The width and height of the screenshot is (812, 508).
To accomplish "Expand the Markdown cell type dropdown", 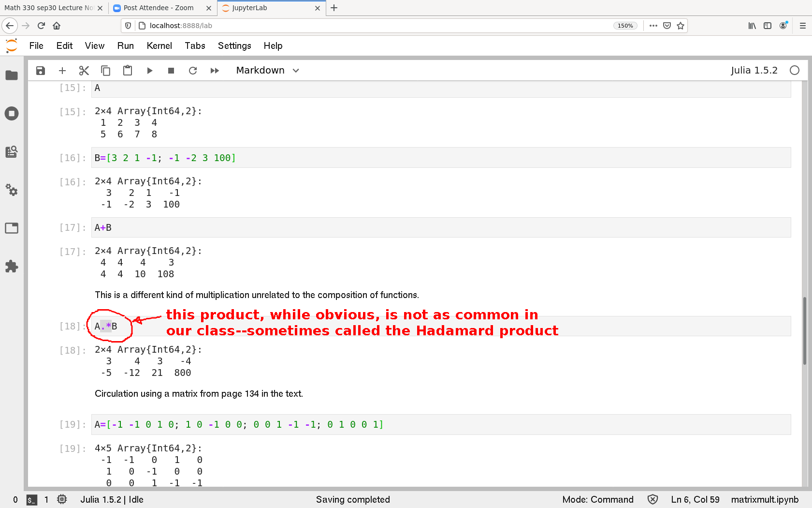I will pos(268,71).
